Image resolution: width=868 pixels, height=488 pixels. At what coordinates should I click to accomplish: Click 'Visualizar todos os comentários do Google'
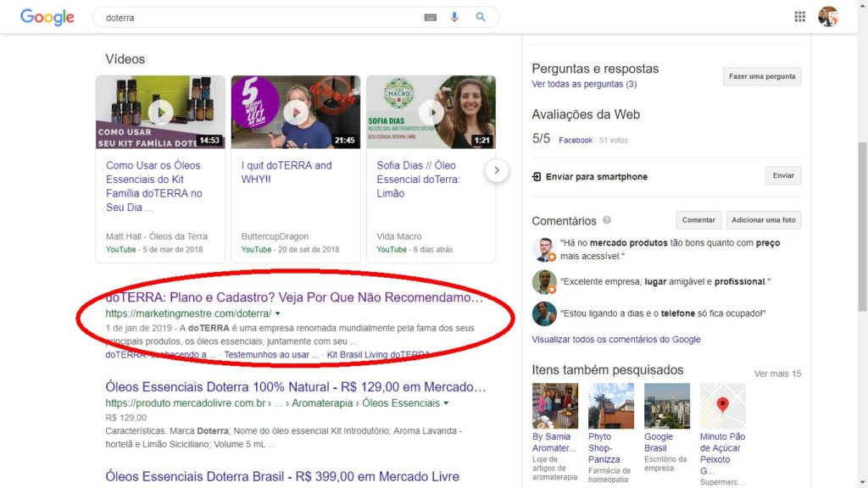tap(616, 339)
